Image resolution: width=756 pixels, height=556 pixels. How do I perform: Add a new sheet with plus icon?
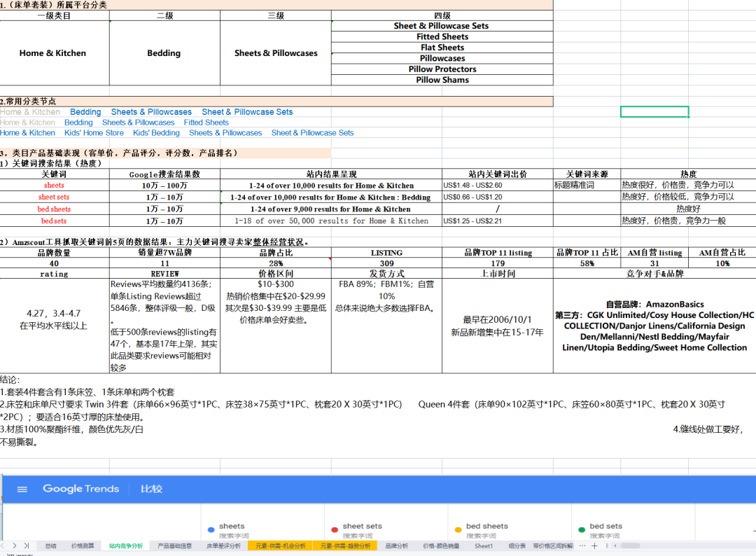[594, 546]
